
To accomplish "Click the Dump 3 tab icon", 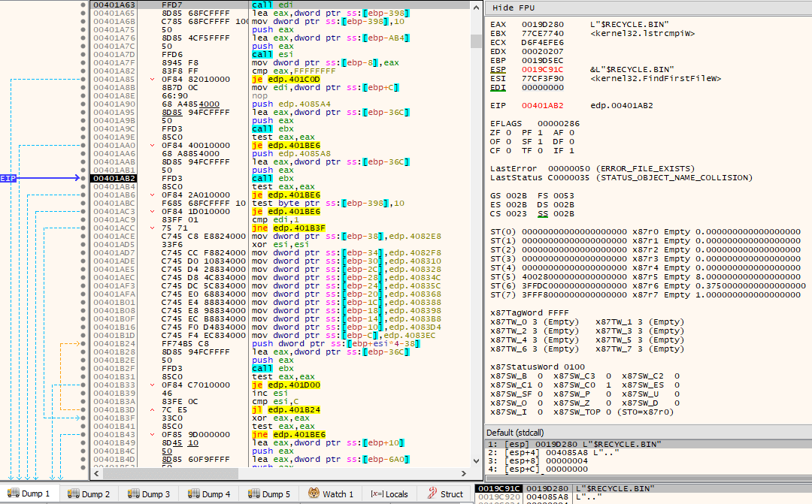I will (133, 493).
